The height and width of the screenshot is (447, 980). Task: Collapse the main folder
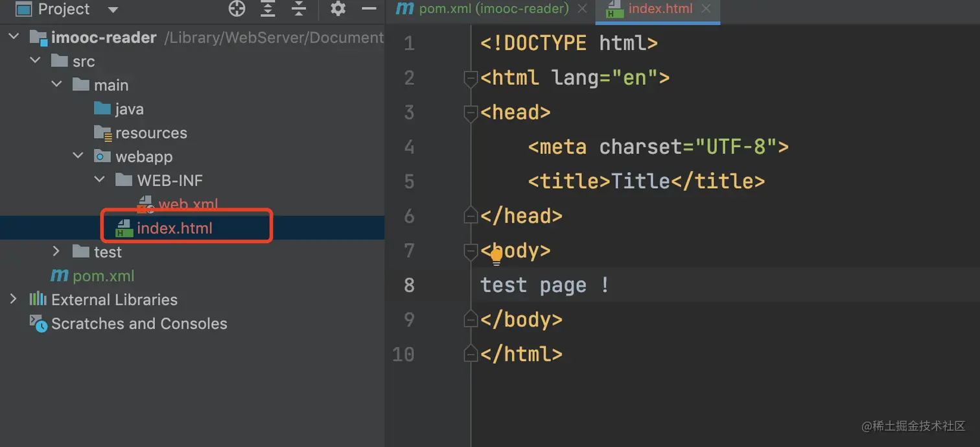pyautogui.click(x=56, y=84)
